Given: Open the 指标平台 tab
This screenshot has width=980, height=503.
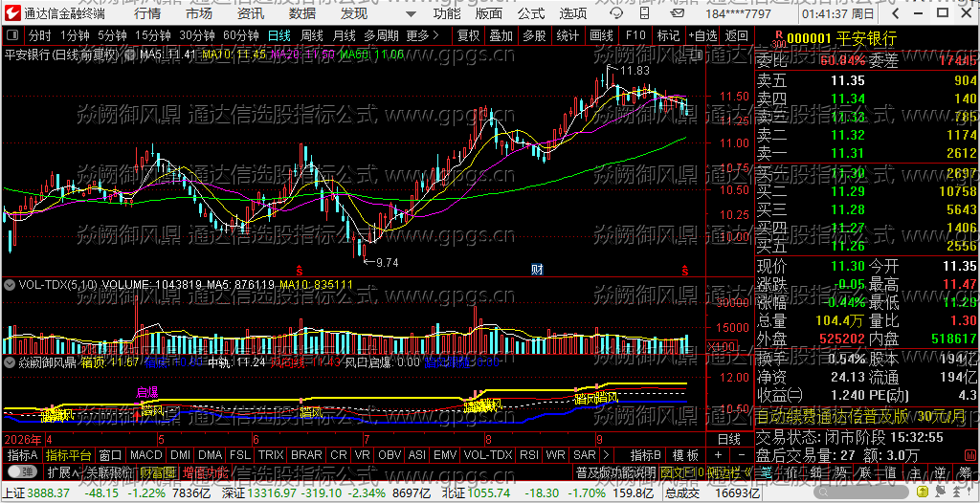Looking at the screenshot, I should pos(69,455).
